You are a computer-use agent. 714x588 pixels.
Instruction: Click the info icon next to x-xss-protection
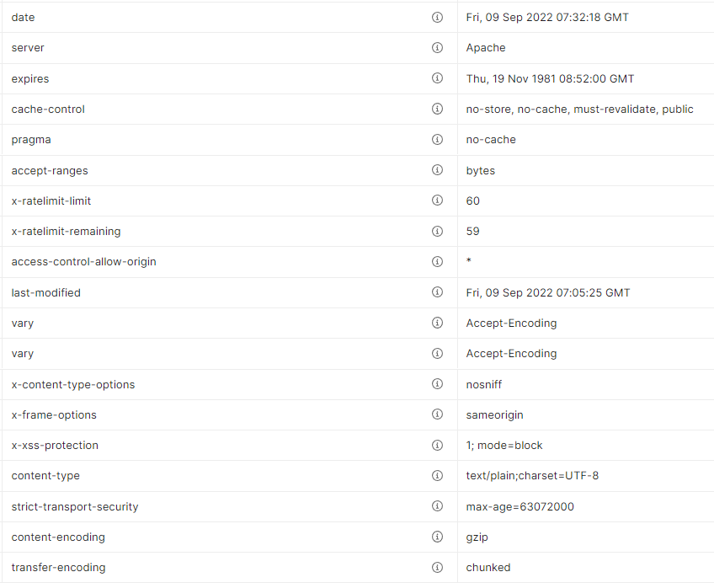click(437, 445)
